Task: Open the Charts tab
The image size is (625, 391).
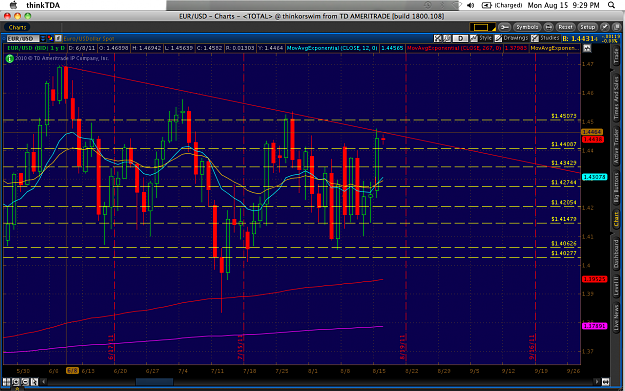Action: [17, 27]
